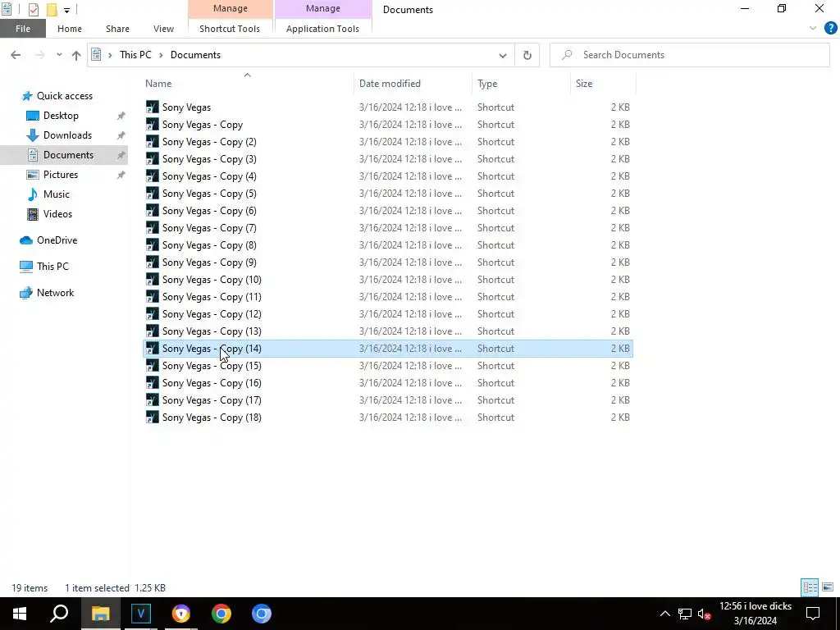Image resolution: width=840 pixels, height=630 pixels.
Task: Launch Google Chrome from the taskbar
Action: 221,614
